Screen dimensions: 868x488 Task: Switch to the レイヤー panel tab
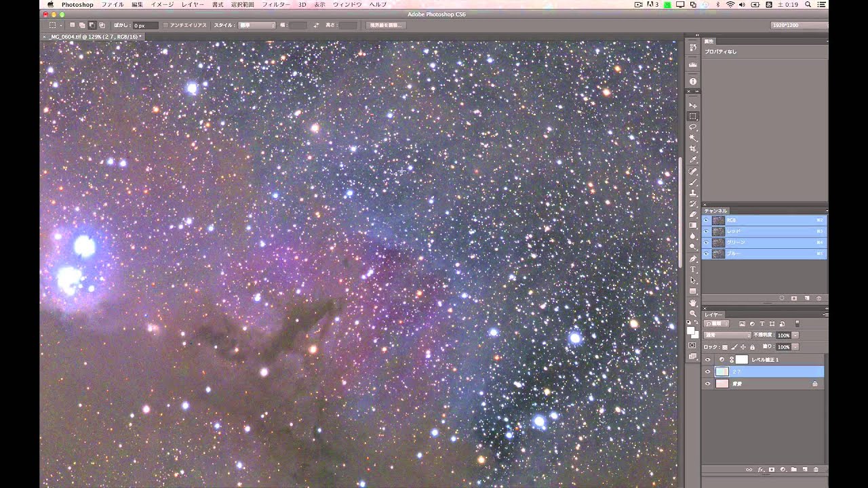(713, 314)
